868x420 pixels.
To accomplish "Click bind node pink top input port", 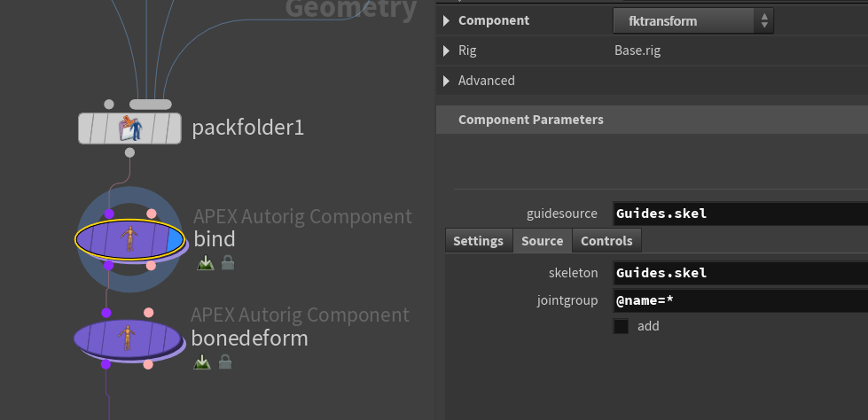I will 152,214.
